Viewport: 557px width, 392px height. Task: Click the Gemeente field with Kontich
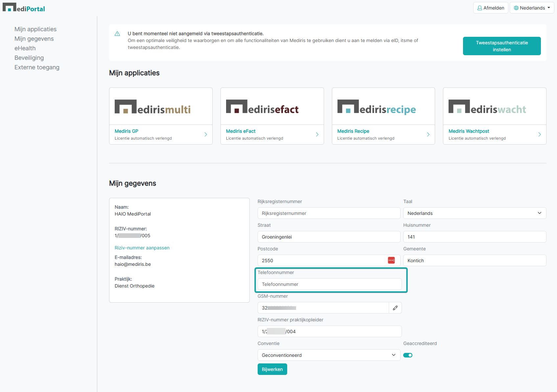pos(475,261)
